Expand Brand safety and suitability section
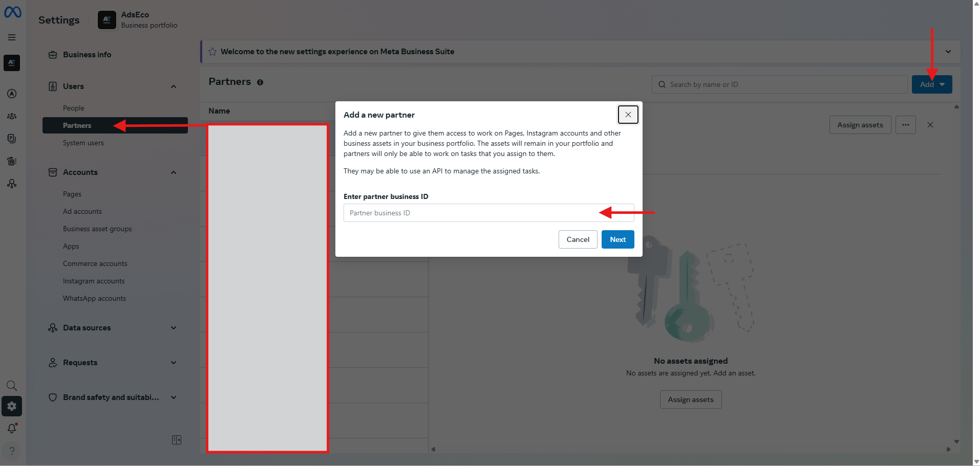Screen dimensions: 980x466 [x=174, y=397]
